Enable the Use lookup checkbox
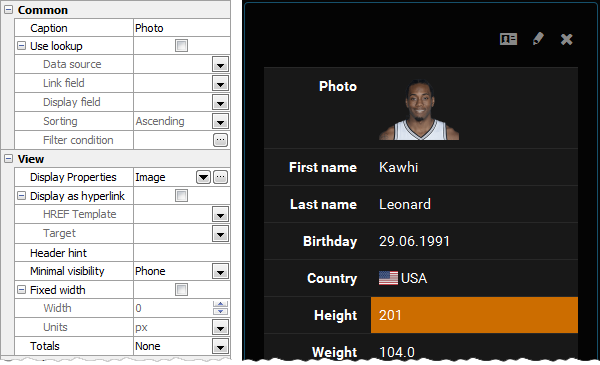Viewport: 600px width, 365px height. pyautogui.click(x=181, y=46)
